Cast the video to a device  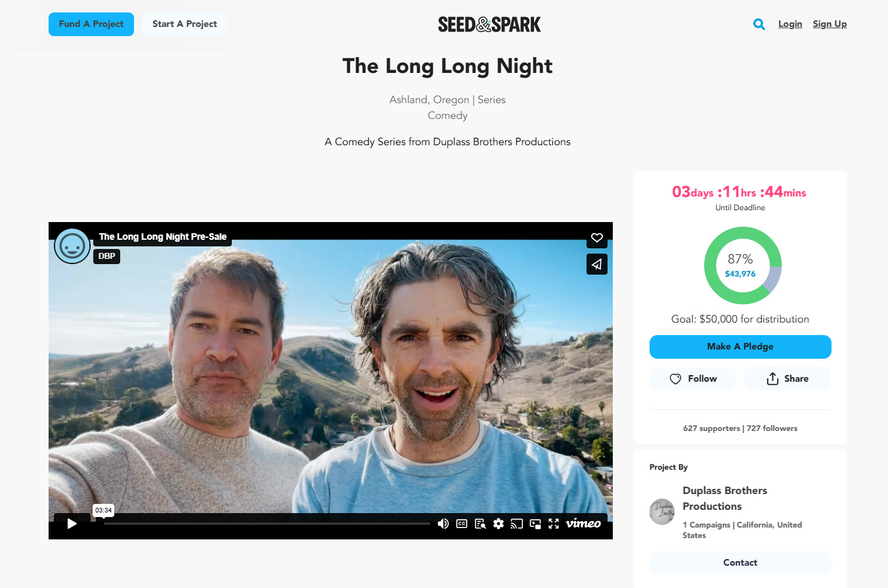pyautogui.click(x=517, y=524)
